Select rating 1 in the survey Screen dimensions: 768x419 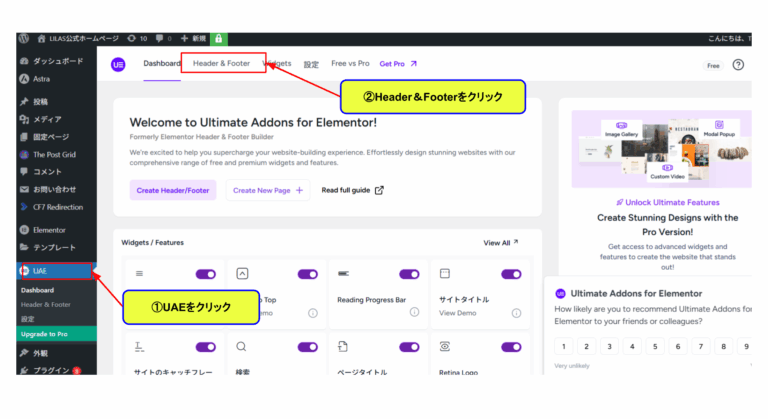pos(564,346)
